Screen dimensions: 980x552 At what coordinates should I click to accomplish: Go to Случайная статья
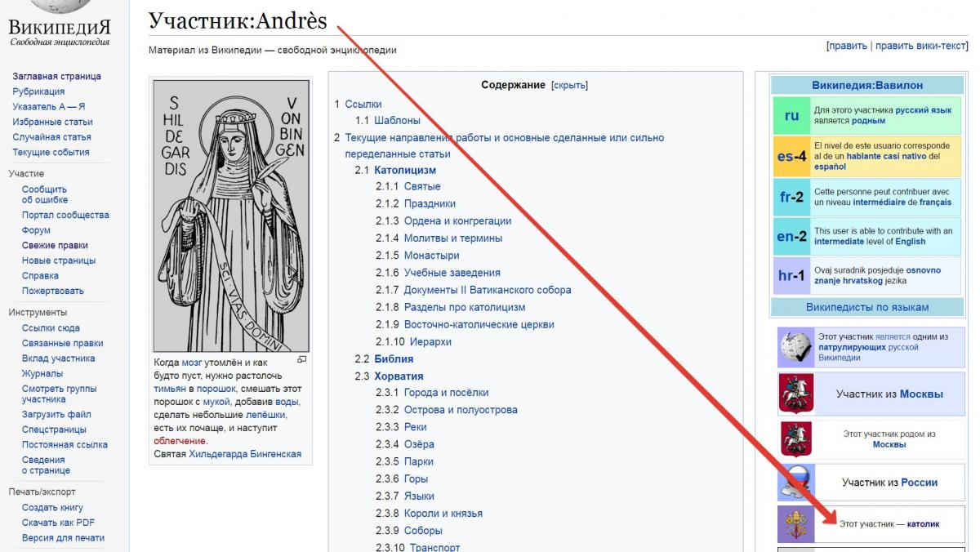click(51, 136)
